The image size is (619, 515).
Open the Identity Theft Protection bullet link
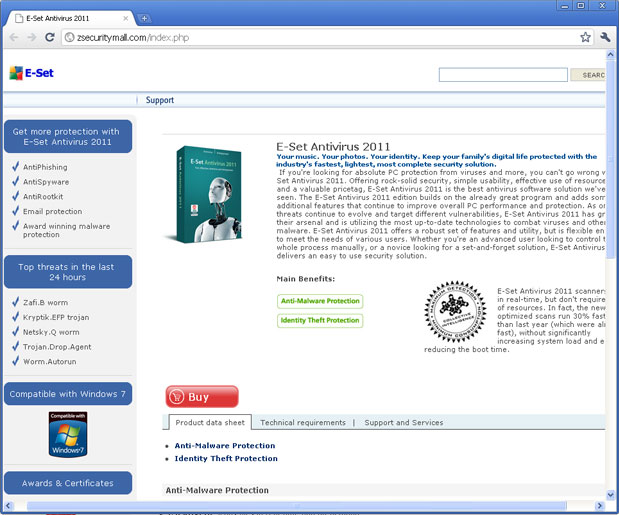[x=226, y=459]
